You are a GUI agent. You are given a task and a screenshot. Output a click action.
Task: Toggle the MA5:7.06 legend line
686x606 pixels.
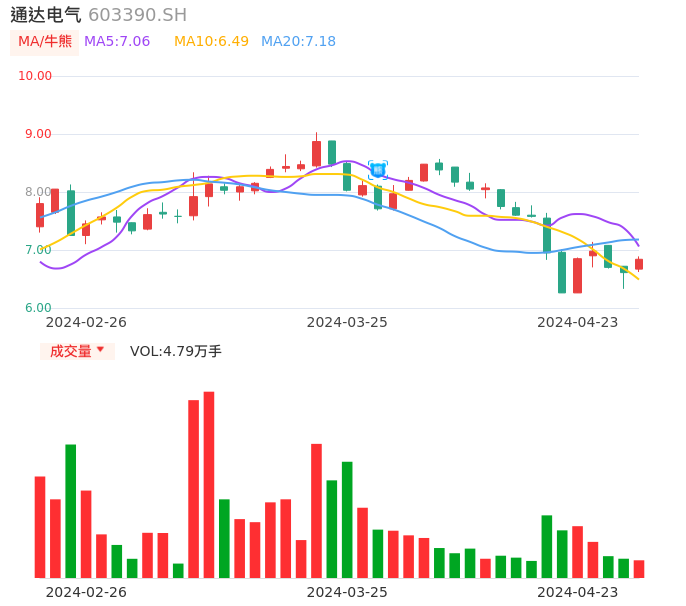(117, 42)
